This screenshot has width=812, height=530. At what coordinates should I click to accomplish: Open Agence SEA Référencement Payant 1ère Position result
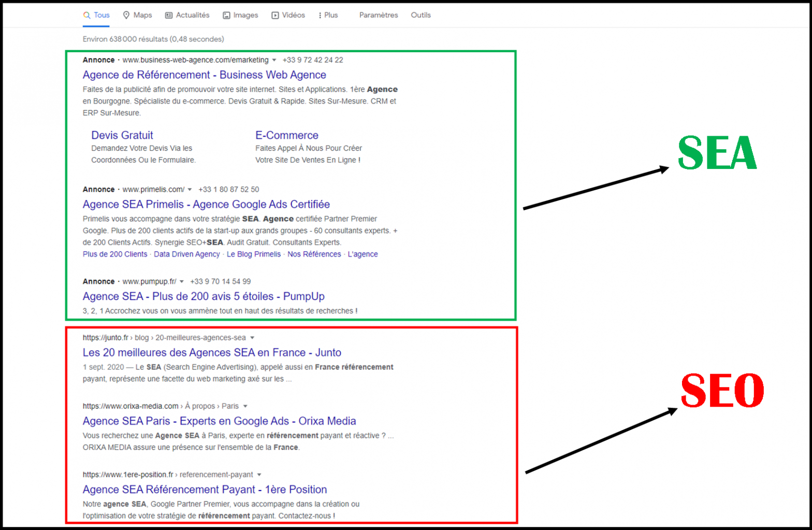pos(205,489)
